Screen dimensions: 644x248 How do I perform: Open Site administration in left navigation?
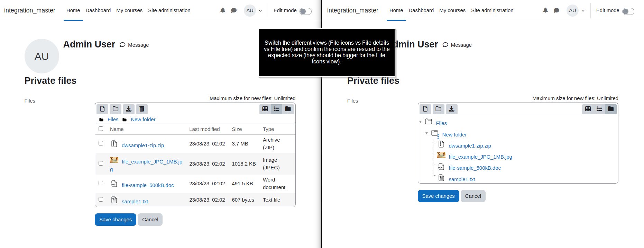point(169,10)
